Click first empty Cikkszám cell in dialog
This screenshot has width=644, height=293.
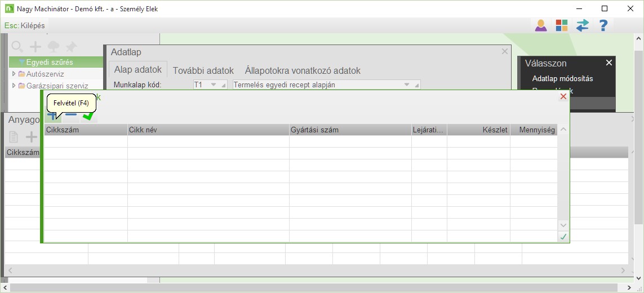click(x=86, y=141)
